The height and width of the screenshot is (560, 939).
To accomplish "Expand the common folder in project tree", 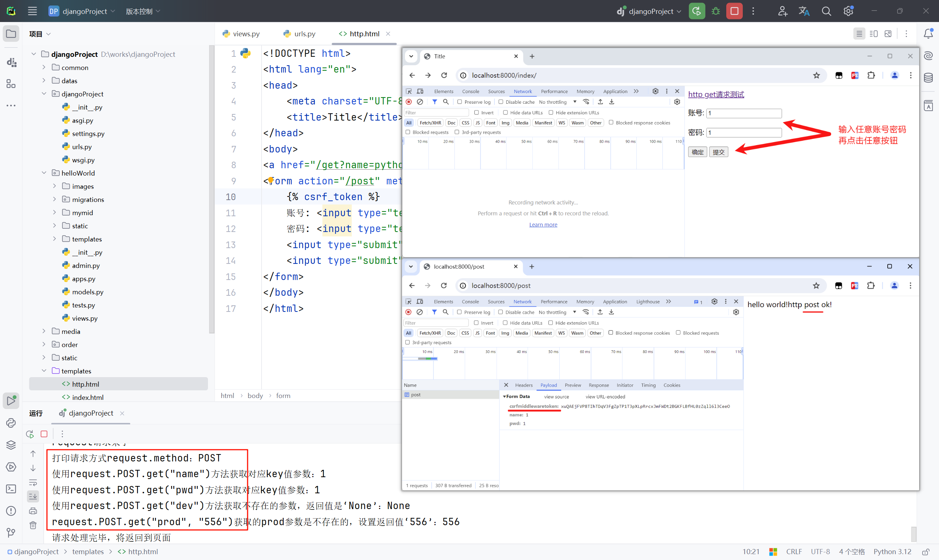I will [x=44, y=67].
